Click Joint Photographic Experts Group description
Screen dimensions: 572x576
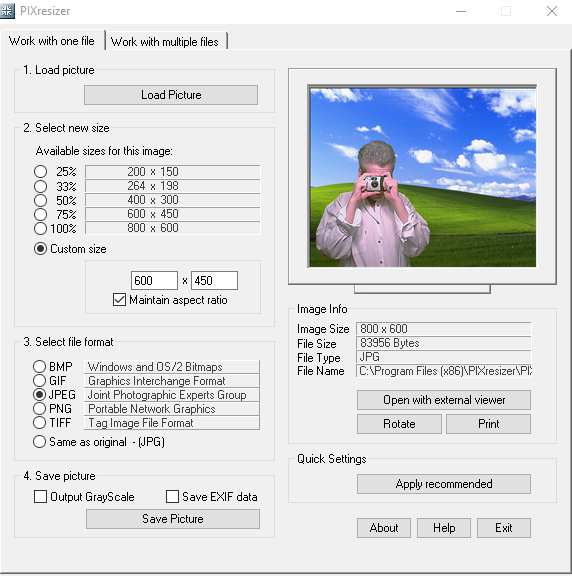[x=172, y=395]
